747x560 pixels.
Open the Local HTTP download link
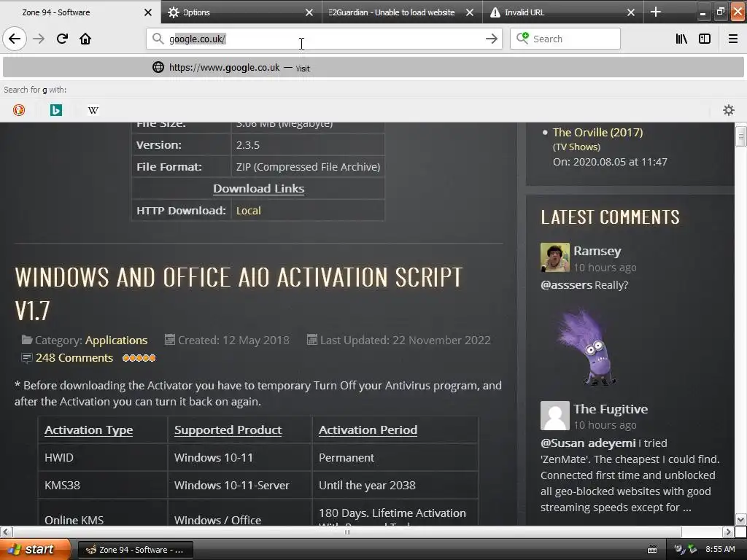248,211
